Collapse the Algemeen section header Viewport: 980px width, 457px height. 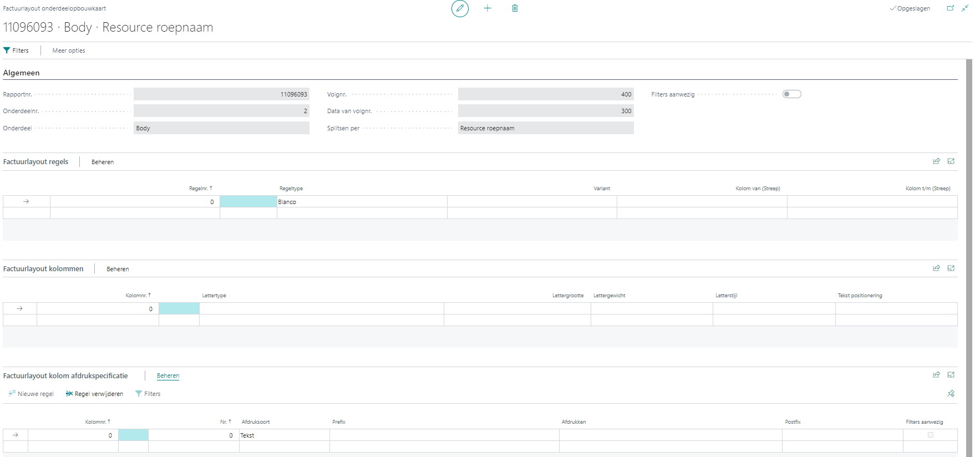[x=22, y=73]
